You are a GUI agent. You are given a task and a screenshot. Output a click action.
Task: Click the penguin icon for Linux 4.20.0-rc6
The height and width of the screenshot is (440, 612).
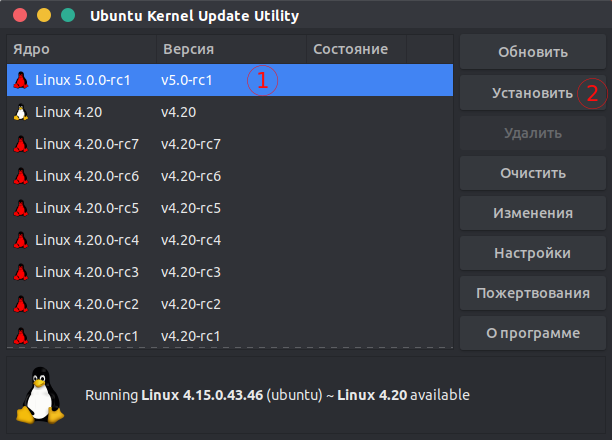20,176
